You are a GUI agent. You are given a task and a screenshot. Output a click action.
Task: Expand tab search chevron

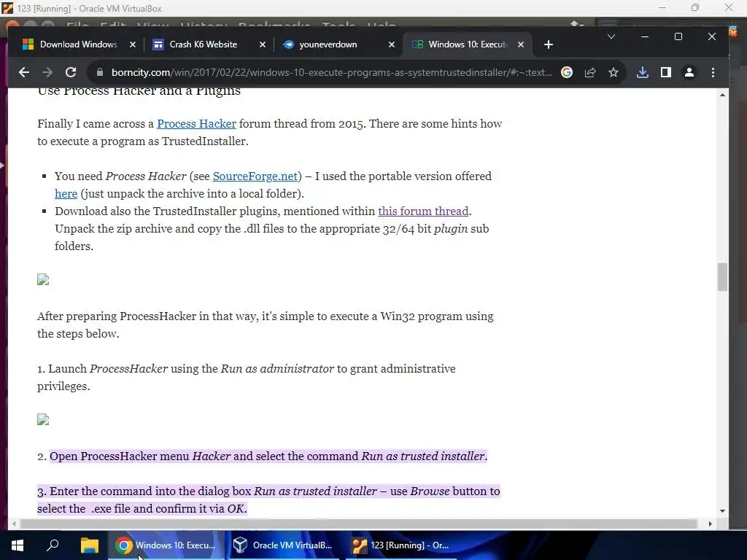pyautogui.click(x=611, y=36)
